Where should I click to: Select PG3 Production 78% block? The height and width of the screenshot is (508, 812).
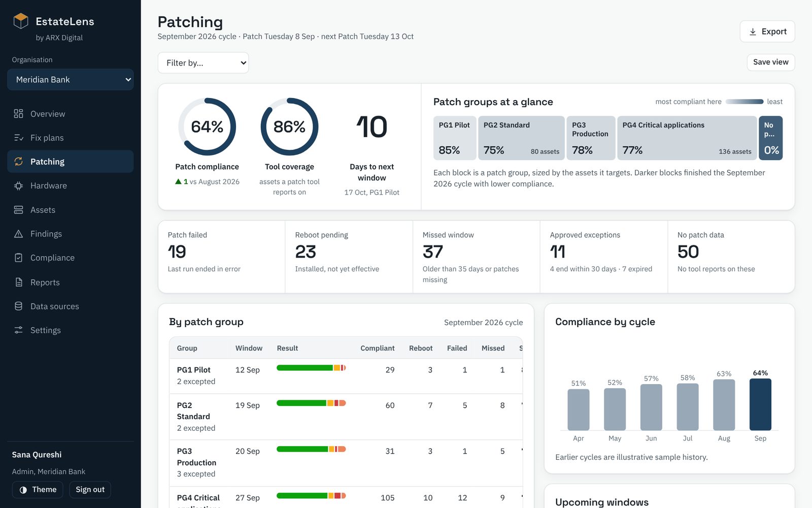coord(591,138)
